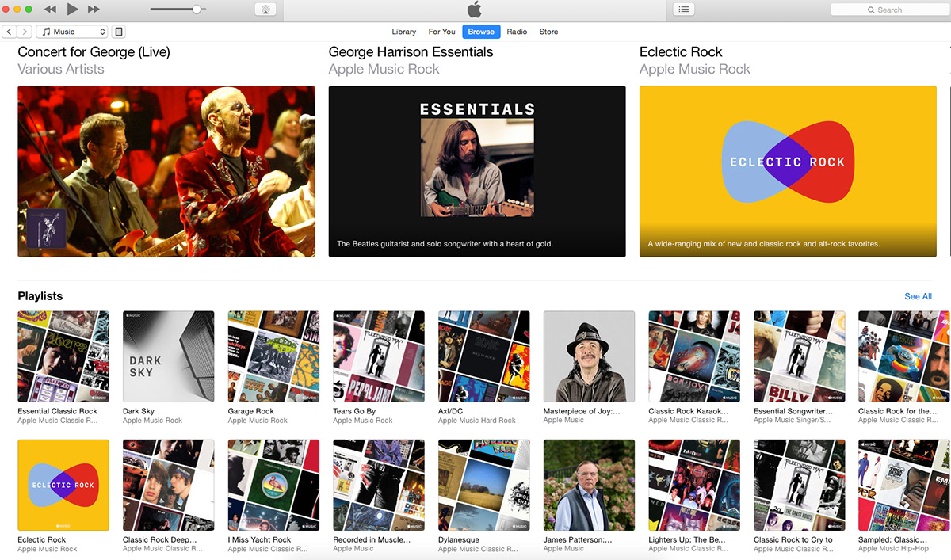Viewport: 951px width, 560px height.
Task: Select the Browse tab
Action: click(481, 32)
